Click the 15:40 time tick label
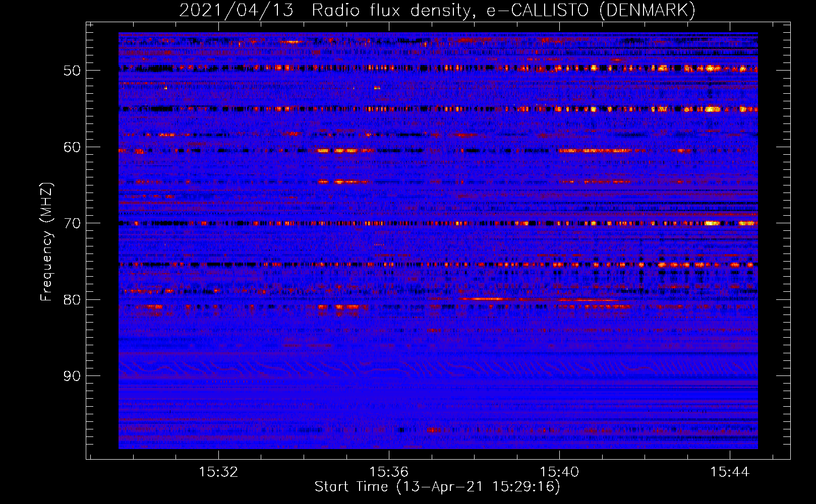This screenshot has width=816, height=504. point(559,472)
